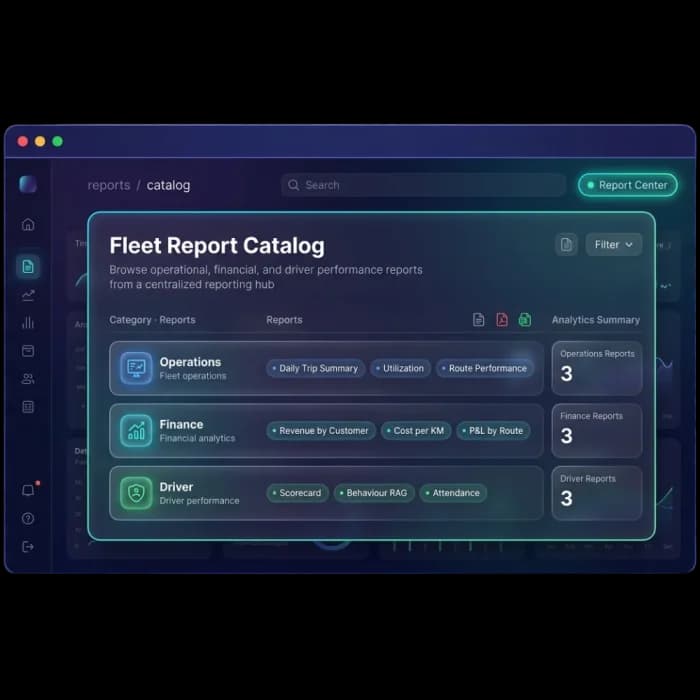Click the logout icon in sidebar

28,546
